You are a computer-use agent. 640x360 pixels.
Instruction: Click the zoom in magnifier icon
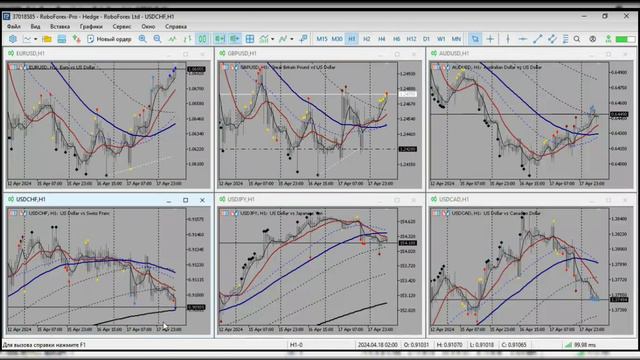coord(142,39)
